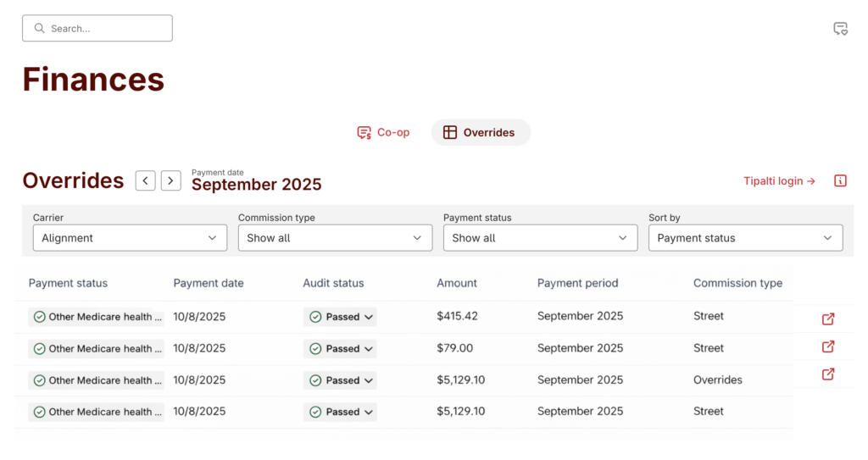The height and width of the screenshot is (460, 868).
Task: Open external link for Overrides commission row
Action: click(828, 374)
